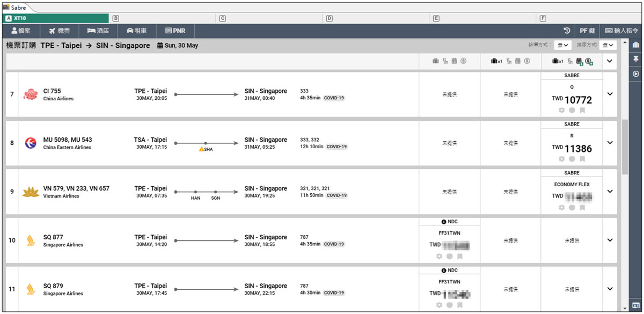Click gear icon in SQ 879 NDC fare
This screenshot has height=314, width=644.
439,305
